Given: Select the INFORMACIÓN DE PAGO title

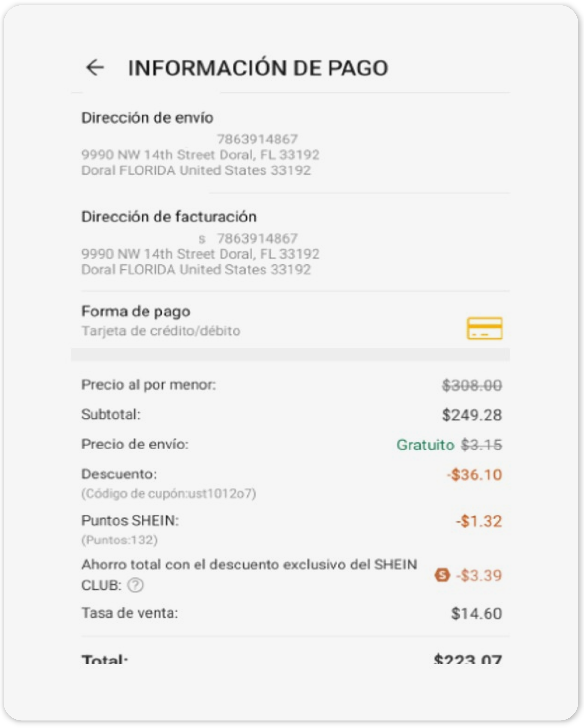Looking at the screenshot, I should coord(258,68).
